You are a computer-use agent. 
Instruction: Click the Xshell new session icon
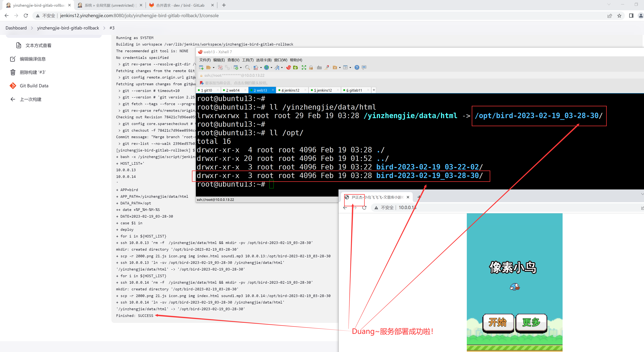tap(201, 68)
